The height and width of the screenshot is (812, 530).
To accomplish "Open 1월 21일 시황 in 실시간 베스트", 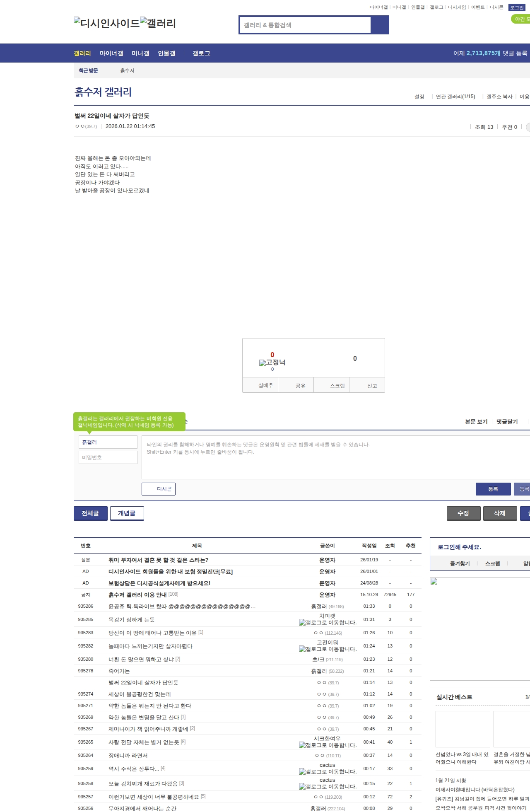I will coord(451,781).
